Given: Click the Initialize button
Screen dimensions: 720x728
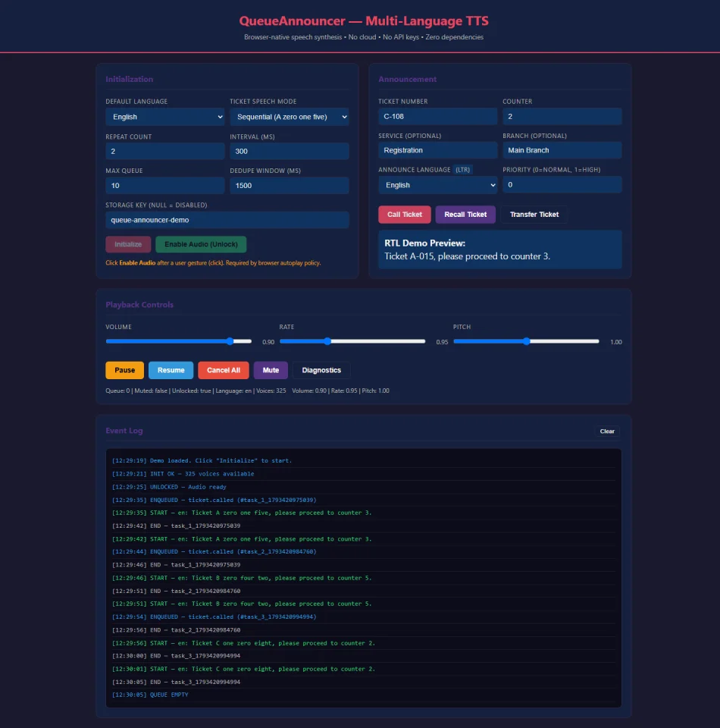Looking at the screenshot, I should pyautogui.click(x=128, y=244).
